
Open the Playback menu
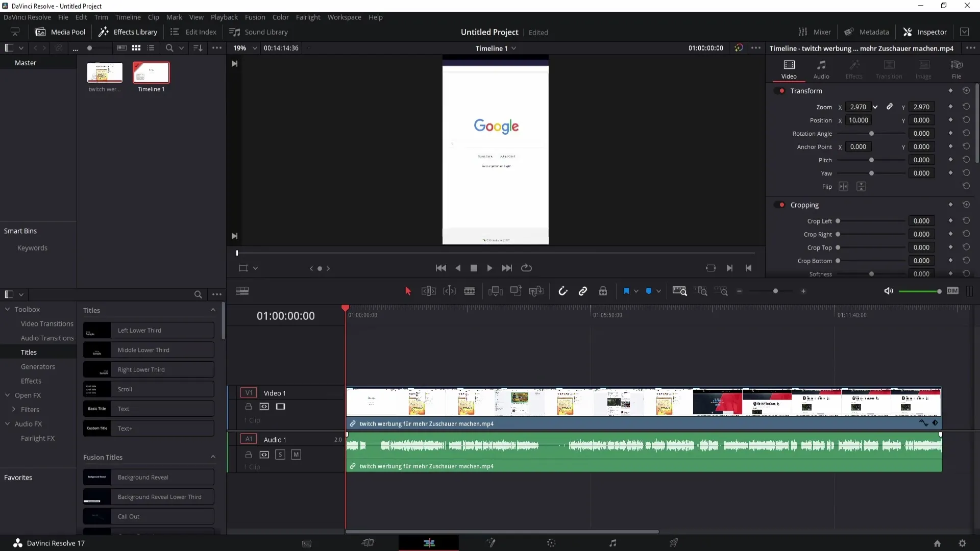(x=224, y=17)
